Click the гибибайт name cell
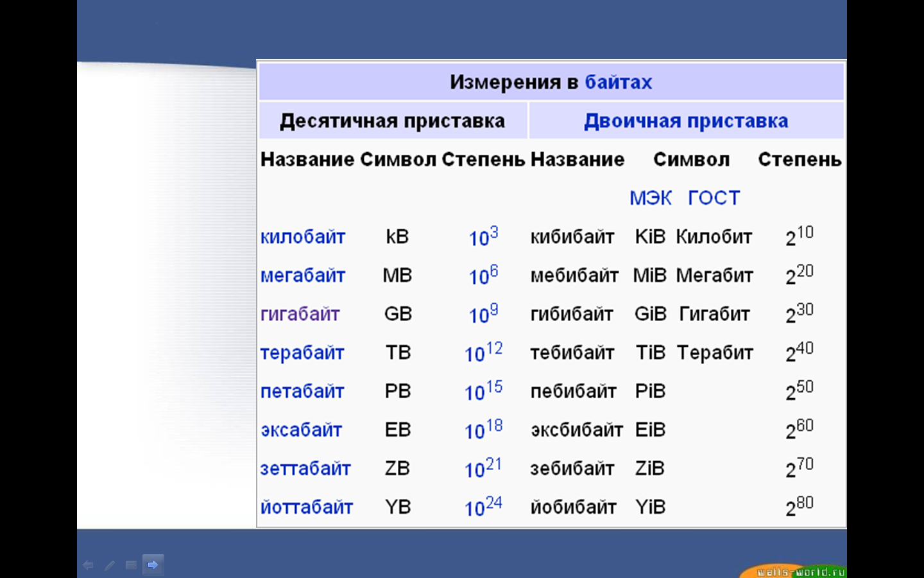This screenshot has width=924, height=578. pos(572,314)
